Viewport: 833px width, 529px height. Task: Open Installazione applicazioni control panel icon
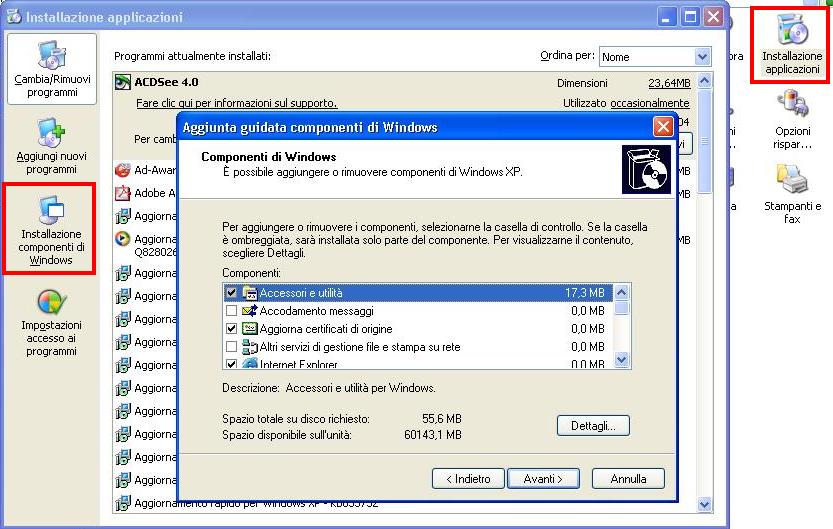coord(792,45)
